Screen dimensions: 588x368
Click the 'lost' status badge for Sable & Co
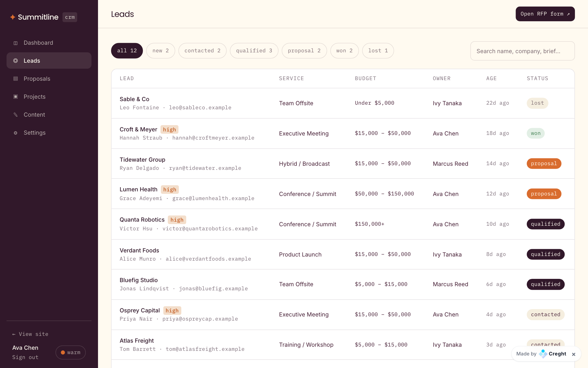[x=537, y=103]
